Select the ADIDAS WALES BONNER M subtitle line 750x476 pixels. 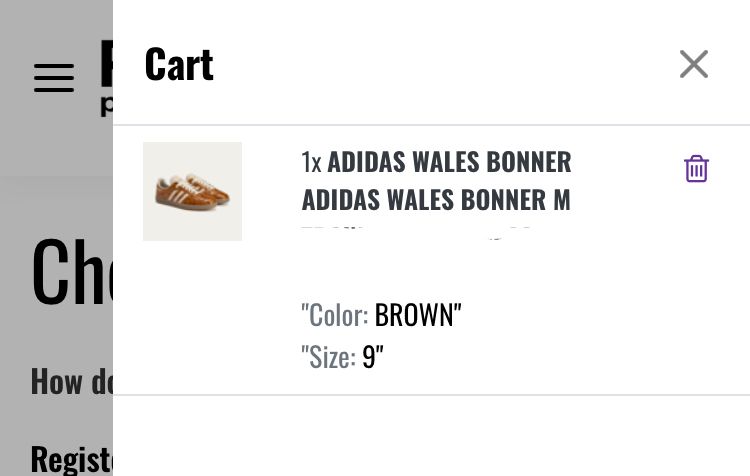[x=436, y=199]
